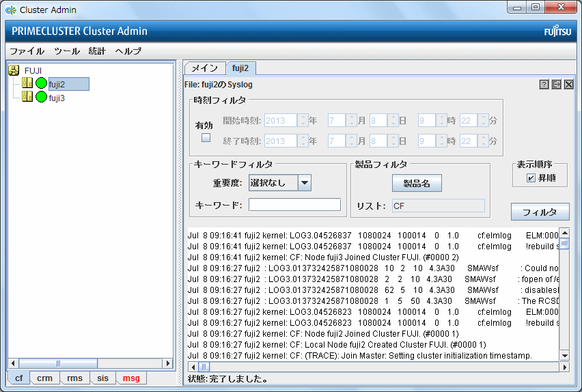Click the log panel vertical scrollbar thumb
Viewport: 582px width, 392px height.
click(564, 244)
